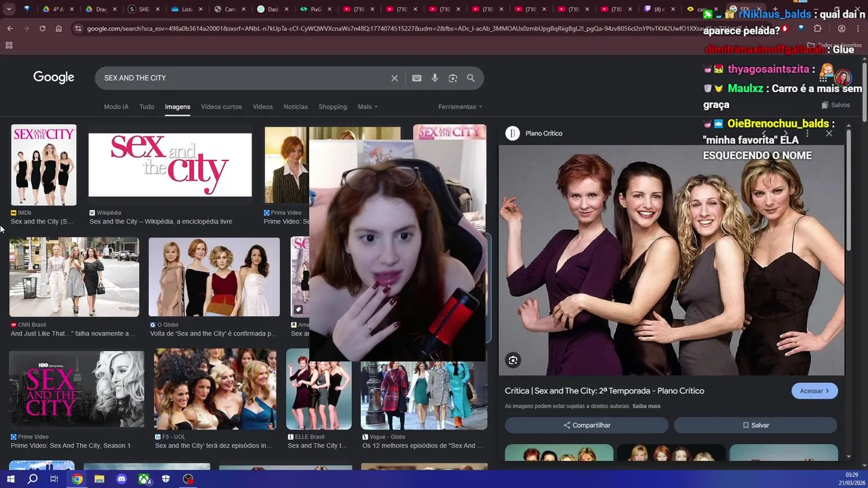Viewport: 868px width, 488px height.
Task: Open the Vogue - Globo 12 melhores episódios thumbnail
Action: [x=424, y=396]
